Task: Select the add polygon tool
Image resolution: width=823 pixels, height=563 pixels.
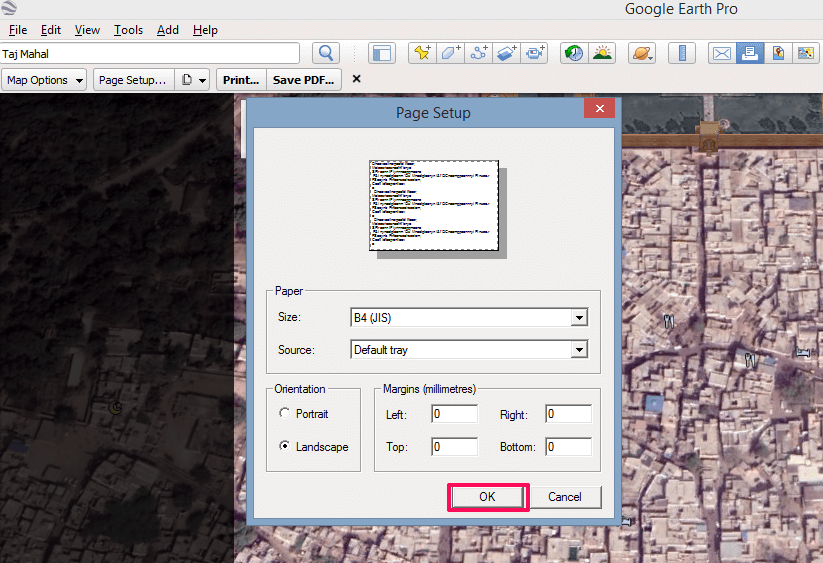Action: pyautogui.click(x=450, y=53)
